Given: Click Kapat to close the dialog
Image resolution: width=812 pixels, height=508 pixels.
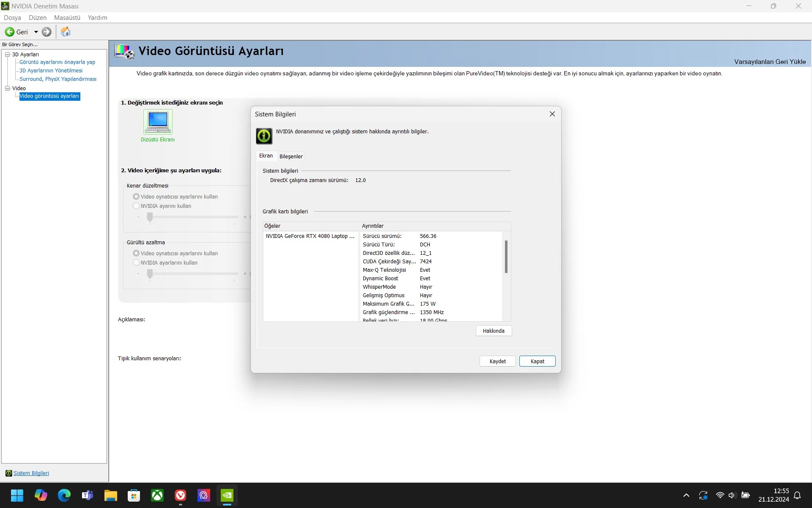Looking at the screenshot, I should click(537, 361).
